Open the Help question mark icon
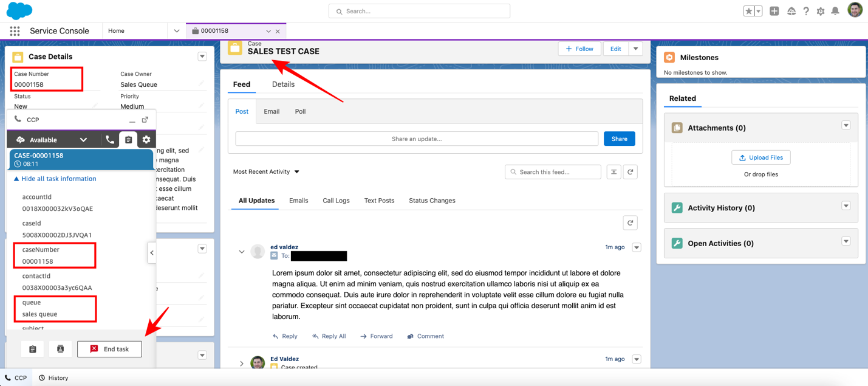Viewport: 868px width, 386px height. coord(806,11)
